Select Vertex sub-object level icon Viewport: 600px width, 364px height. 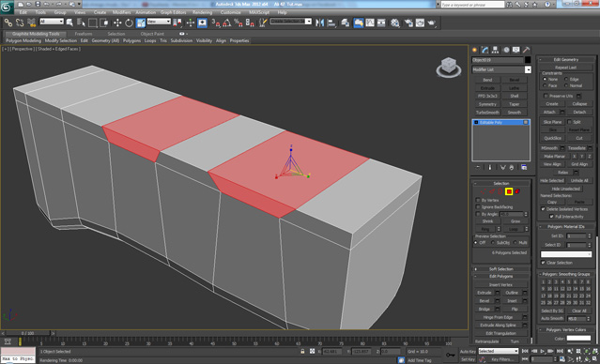coord(484,191)
